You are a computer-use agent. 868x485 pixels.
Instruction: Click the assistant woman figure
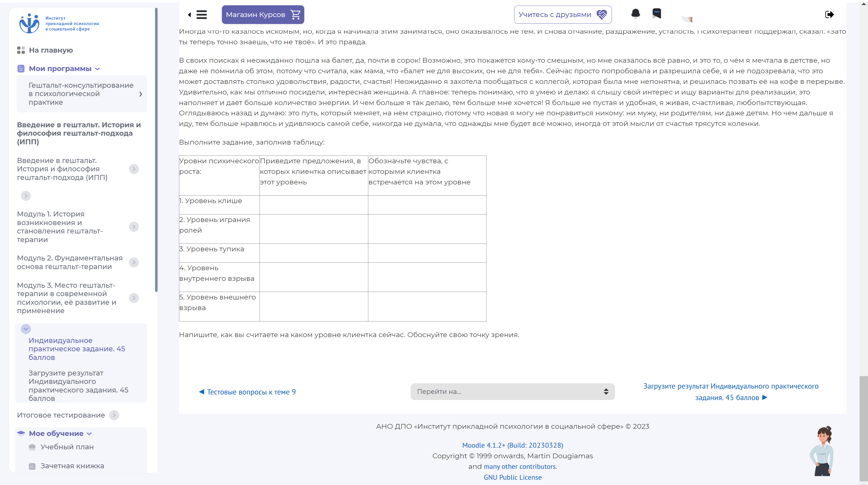(x=822, y=451)
